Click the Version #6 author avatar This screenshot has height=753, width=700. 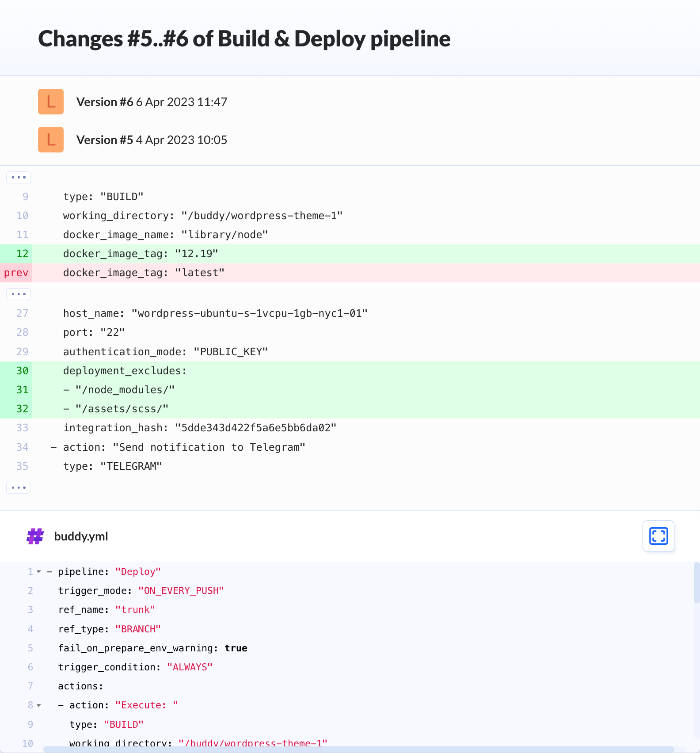pyautogui.click(x=51, y=102)
